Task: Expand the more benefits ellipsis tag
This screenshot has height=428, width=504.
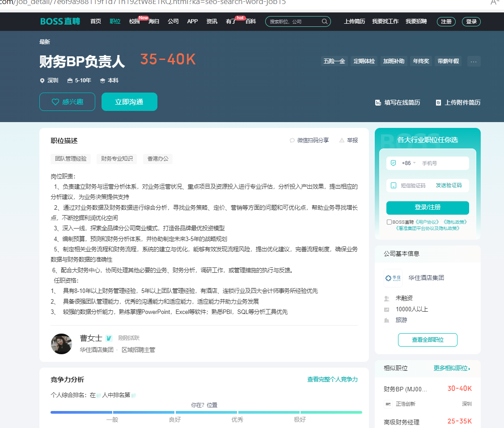Action: pyautogui.click(x=474, y=61)
